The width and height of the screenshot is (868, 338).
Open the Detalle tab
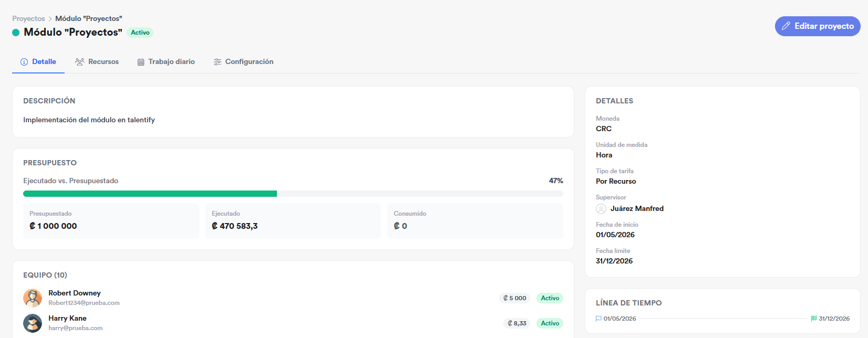(x=38, y=62)
